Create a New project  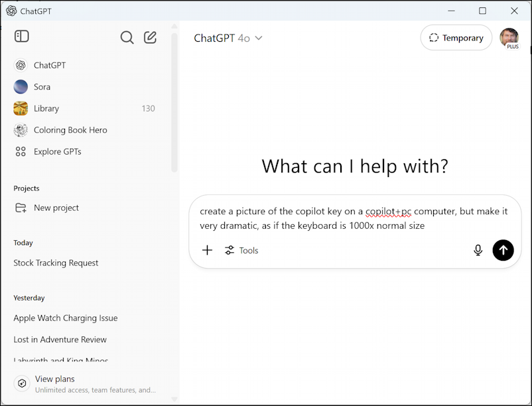56,208
